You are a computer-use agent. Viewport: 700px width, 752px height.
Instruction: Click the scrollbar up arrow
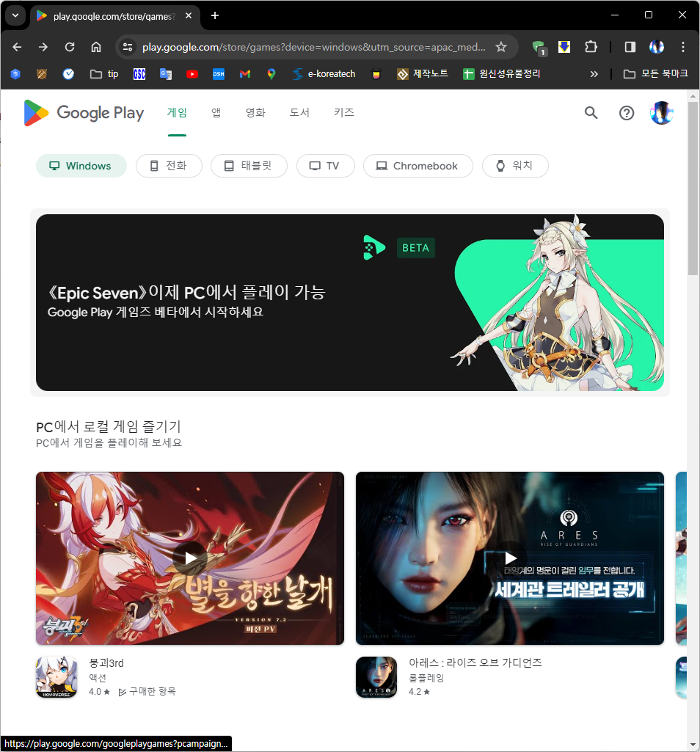693,96
